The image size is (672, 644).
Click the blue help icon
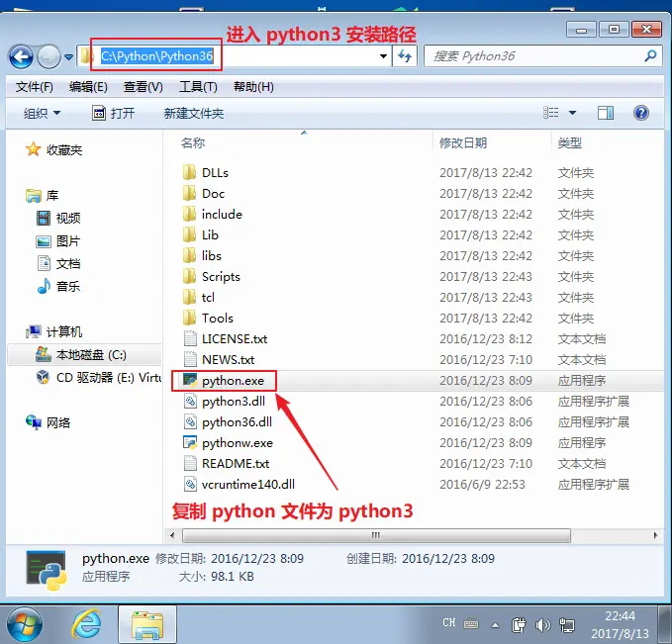pos(641,113)
